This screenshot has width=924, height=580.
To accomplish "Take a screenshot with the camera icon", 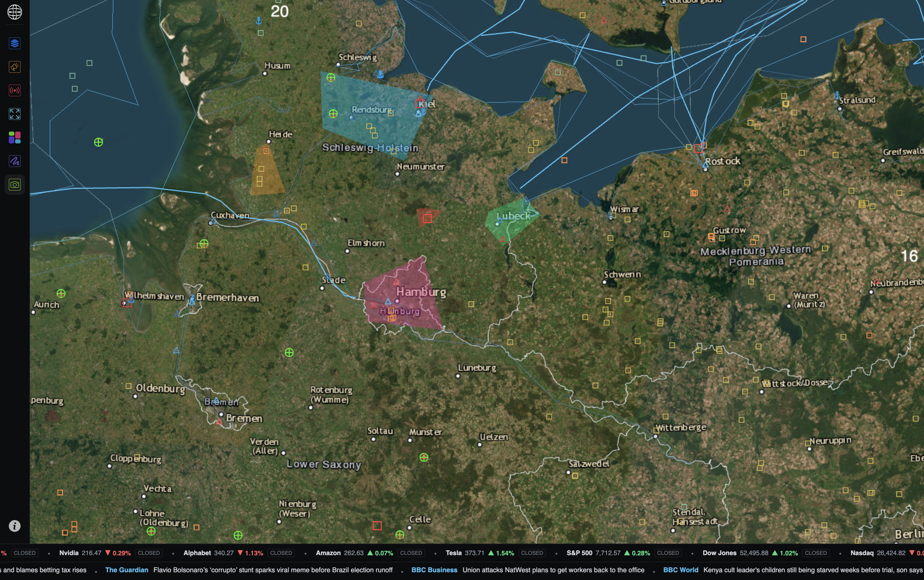I will [14, 185].
